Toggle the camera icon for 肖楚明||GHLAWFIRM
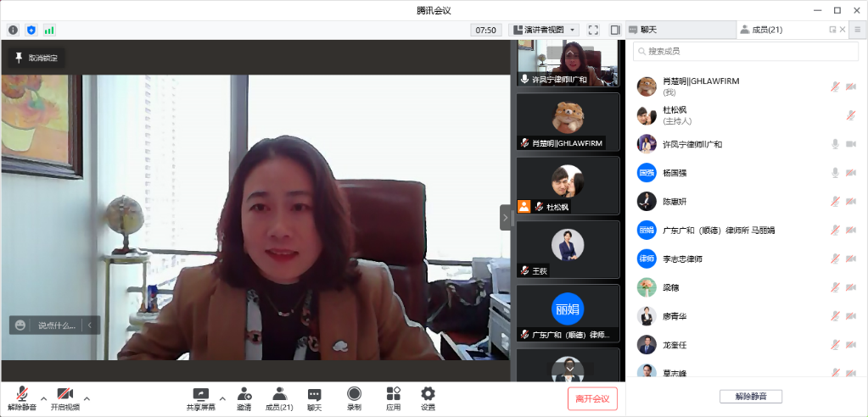 click(851, 86)
